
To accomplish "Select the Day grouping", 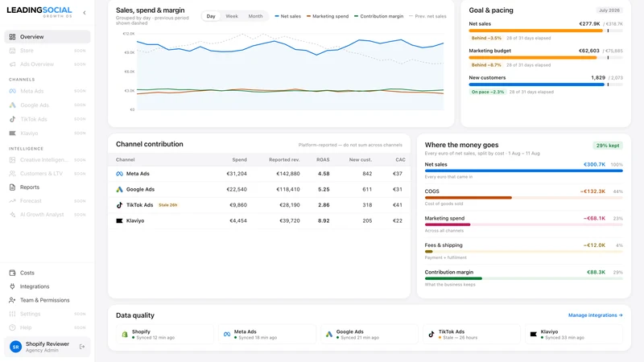I will tap(211, 16).
